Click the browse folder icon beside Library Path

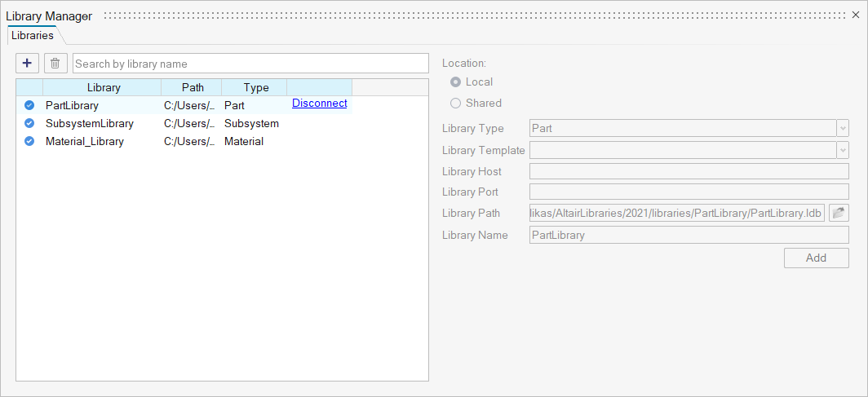pyautogui.click(x=839, y=214)
